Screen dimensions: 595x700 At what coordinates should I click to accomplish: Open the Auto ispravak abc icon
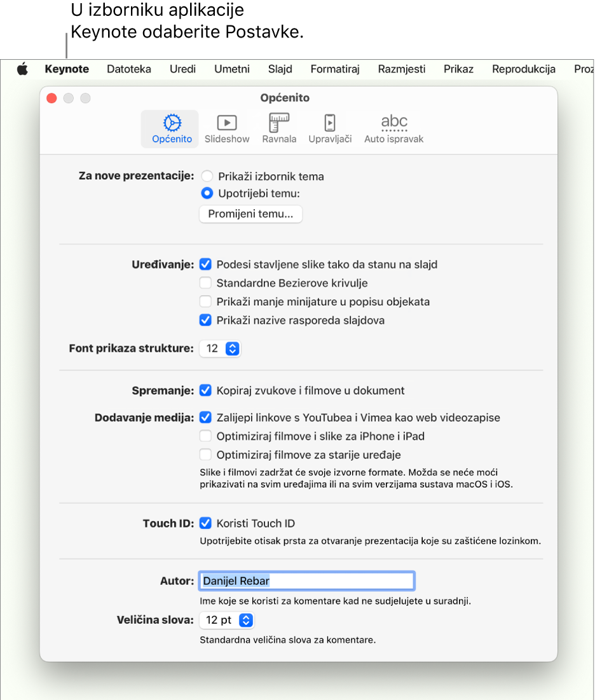393,128
